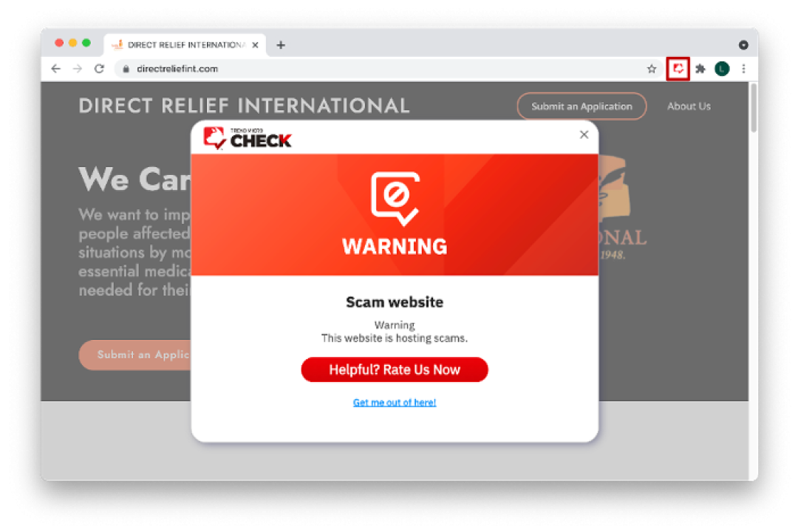Close the Direct Relief International tab
The width and height of the screenshot is (798, 532).
(255, 45)
